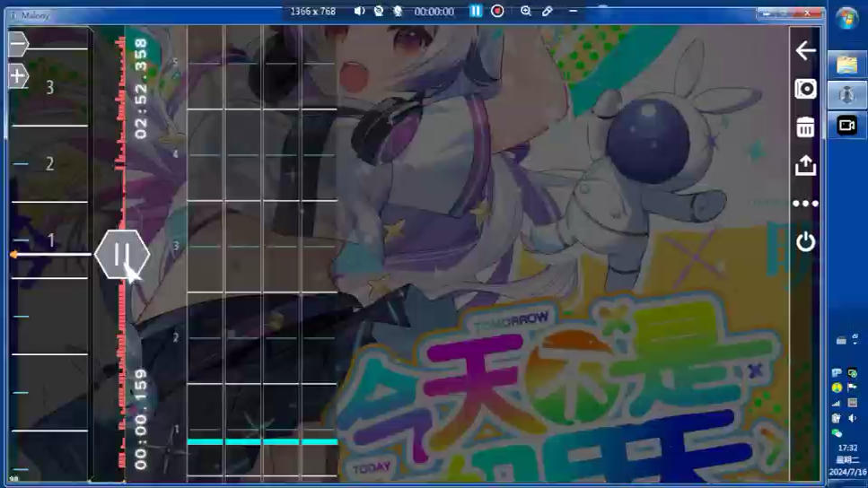868x488 pixels.
Task: Click the 1366 x 768 resolution label
Action: pyautogui.click(x=312, y=12)
